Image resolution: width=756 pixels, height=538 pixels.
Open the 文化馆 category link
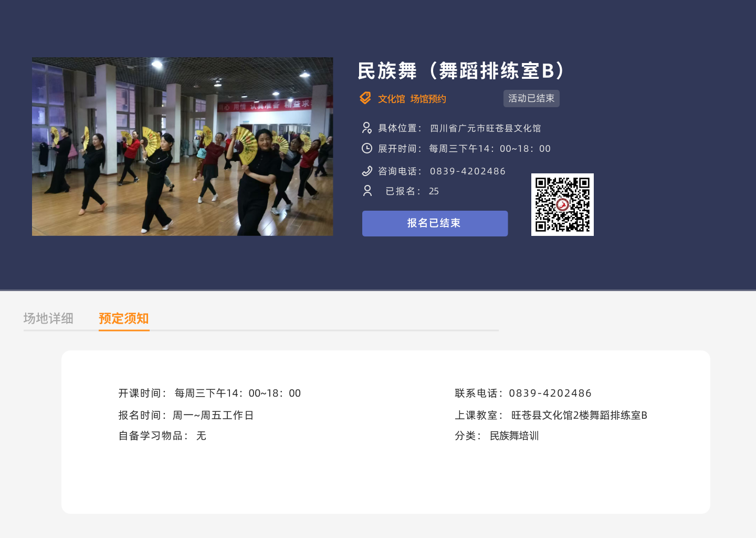[x=391, y=99]
